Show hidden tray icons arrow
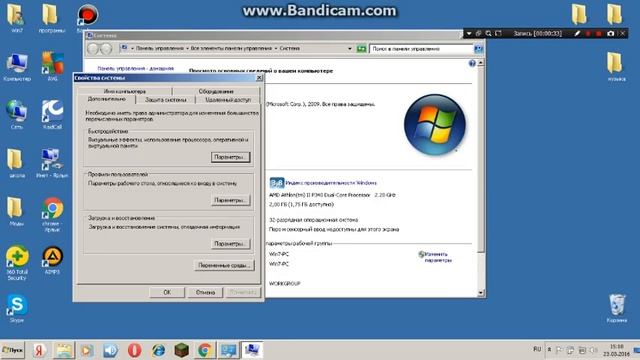The height and width of the screenshot is (360, 640). (x=549, y=350)
